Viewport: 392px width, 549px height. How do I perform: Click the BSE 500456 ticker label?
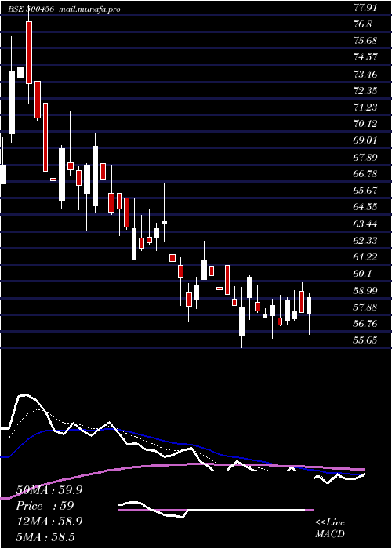tap(31, 9)
